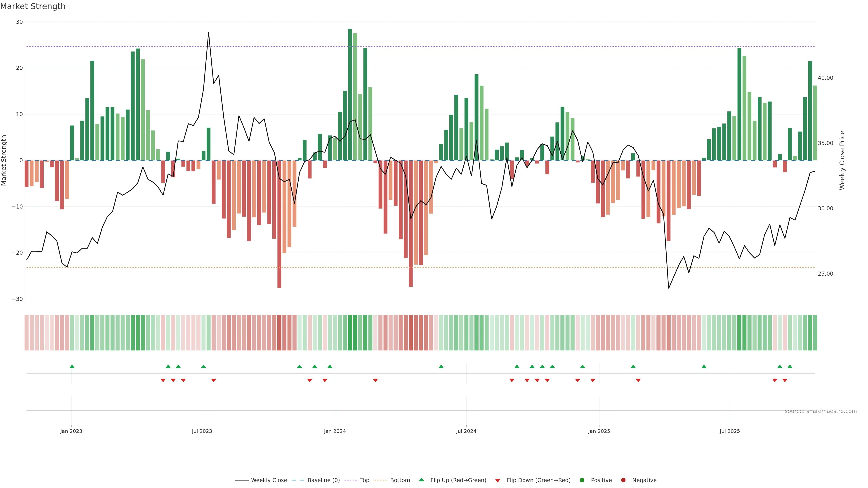Click the red triangle icon in the legend
868x488 pixels.
click(498, 480)
